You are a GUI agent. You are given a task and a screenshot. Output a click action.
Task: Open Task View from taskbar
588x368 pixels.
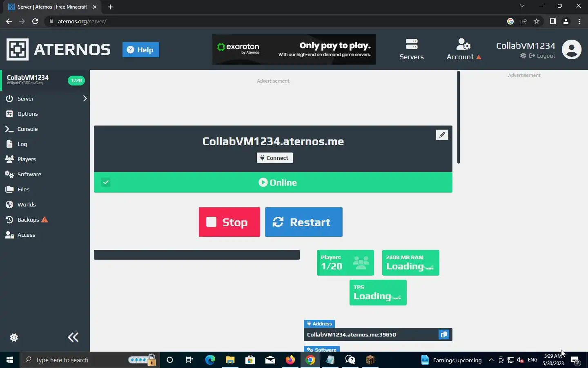(189, 360)
